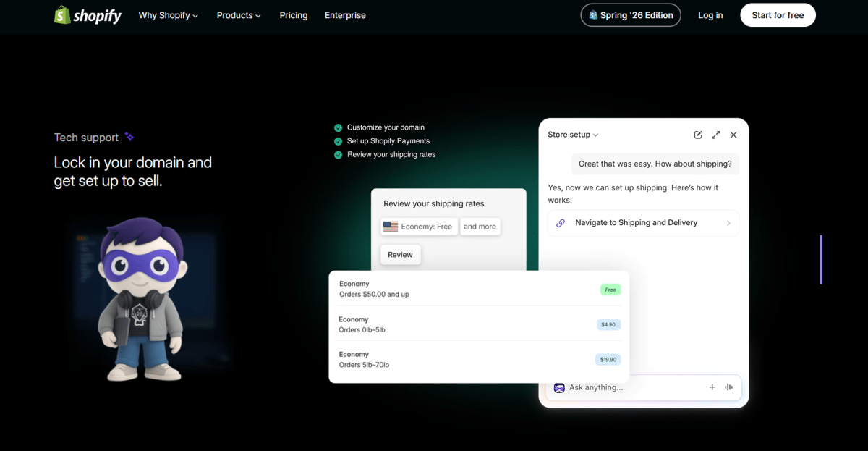This screenshot has width=868, height=451.
Task: Click the new chat compose icon
Action: (x=698, y=135)
